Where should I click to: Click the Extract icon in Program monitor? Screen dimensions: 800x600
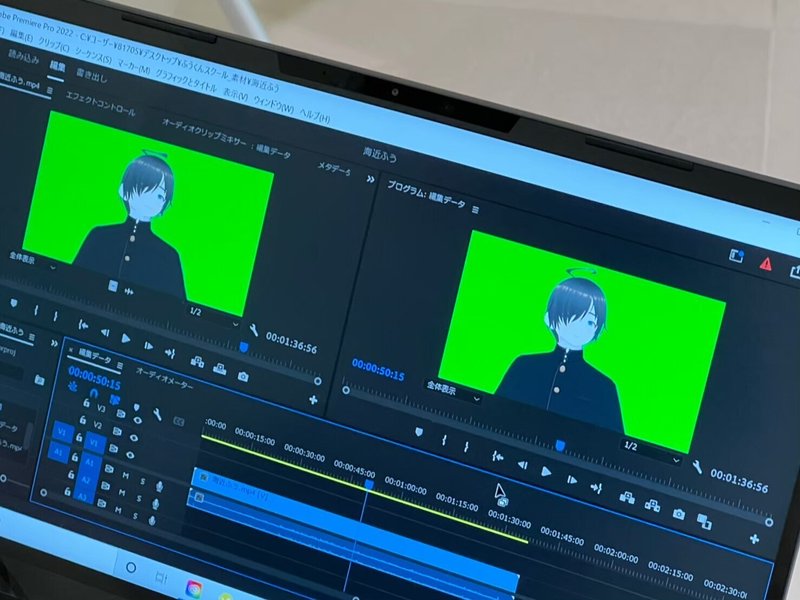pyautogui.click(x=652, y=506)
